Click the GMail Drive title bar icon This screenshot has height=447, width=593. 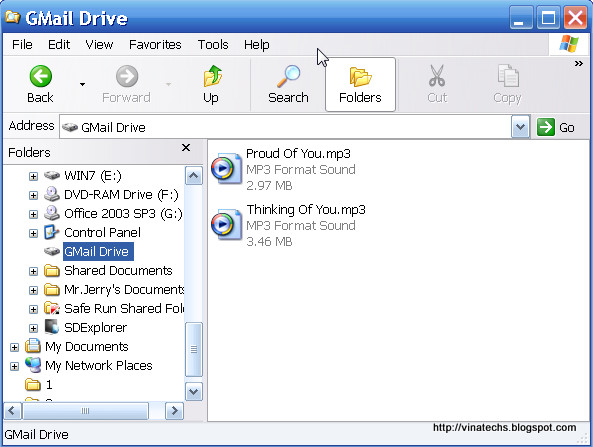12,17
